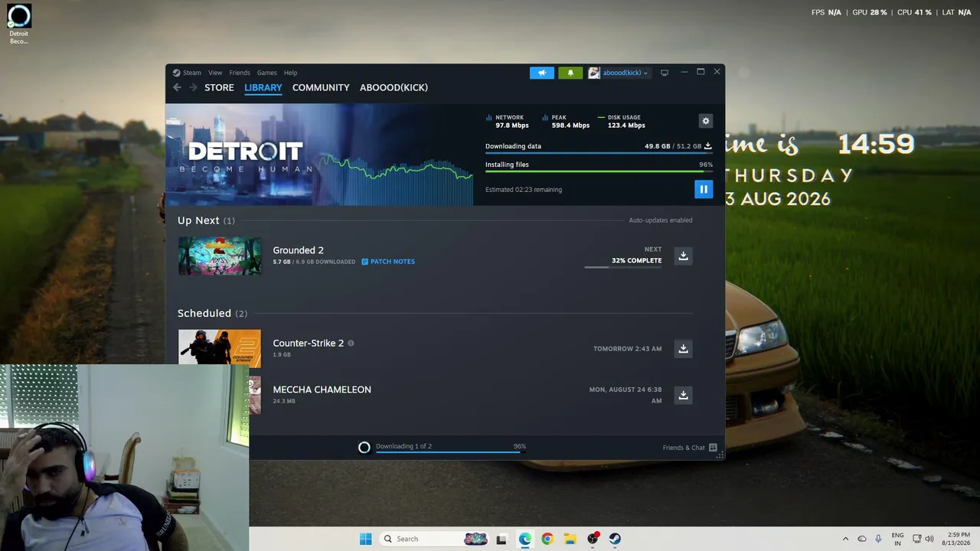Click the DISK USAGE 123.4 Mbps stat
Viewport: 980px width, 551px height.
click(x=622, y=122)
